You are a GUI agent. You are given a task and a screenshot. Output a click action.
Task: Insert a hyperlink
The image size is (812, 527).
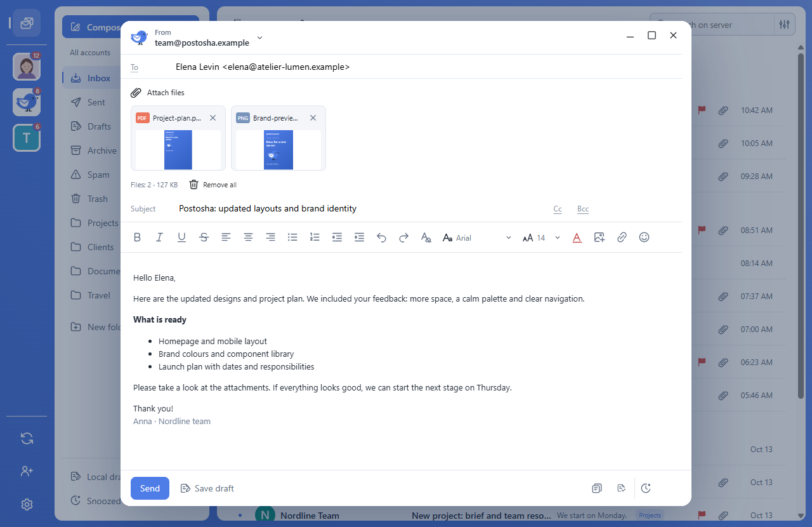(x=622, y=237)
